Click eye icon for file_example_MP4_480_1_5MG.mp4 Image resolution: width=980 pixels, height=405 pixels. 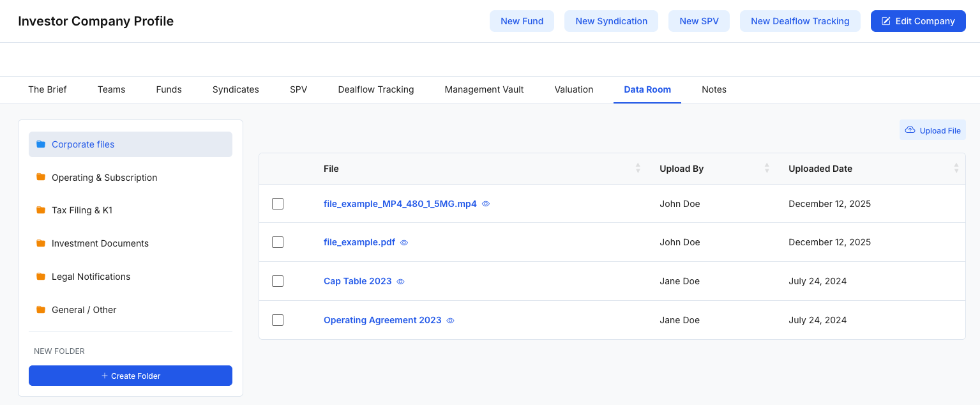coord(486,204)
